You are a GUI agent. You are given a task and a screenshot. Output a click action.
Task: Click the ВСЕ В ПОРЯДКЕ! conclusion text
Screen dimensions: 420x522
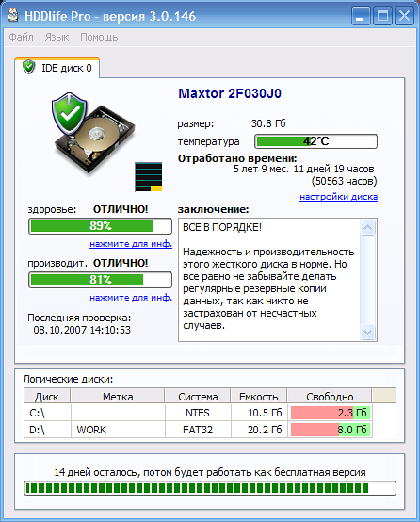click(x=222, y=227)
